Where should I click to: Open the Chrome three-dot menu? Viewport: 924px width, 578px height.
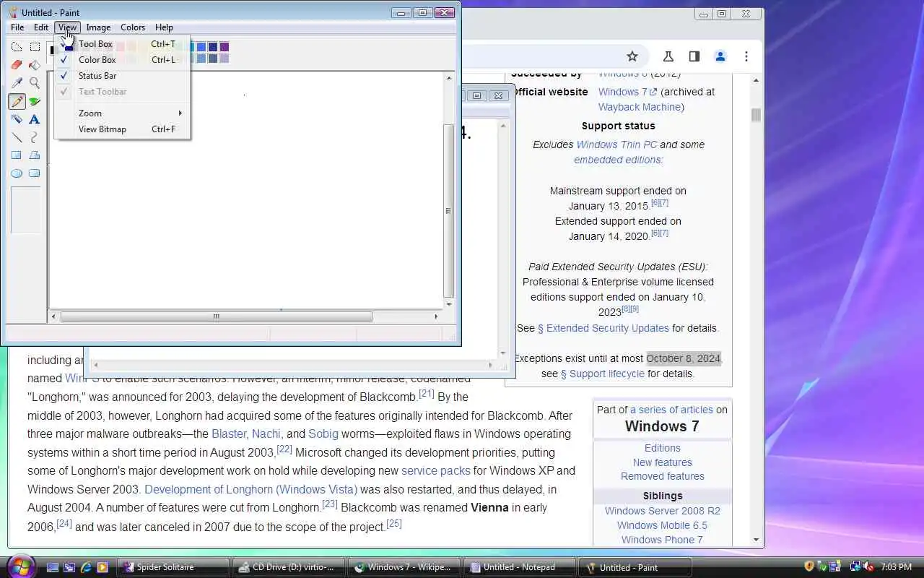746,56
